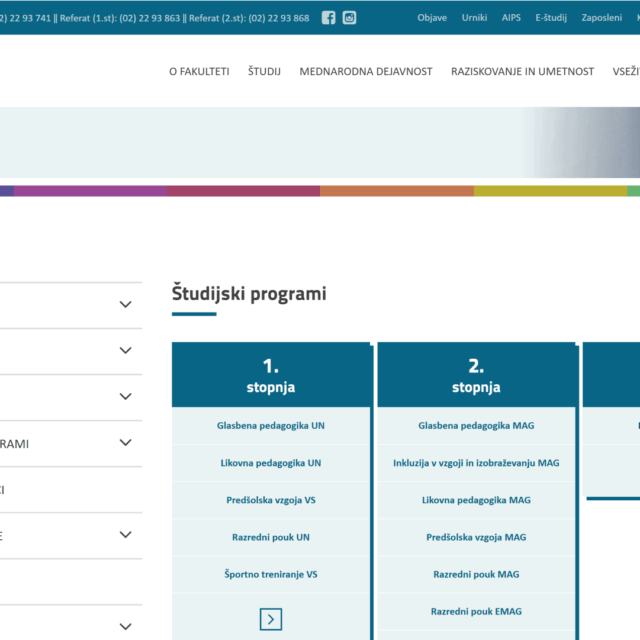Open the ŠTUDIJ menu
This screenshot has width=640, height=640.
pyautogui.click(x=264, y=71)
